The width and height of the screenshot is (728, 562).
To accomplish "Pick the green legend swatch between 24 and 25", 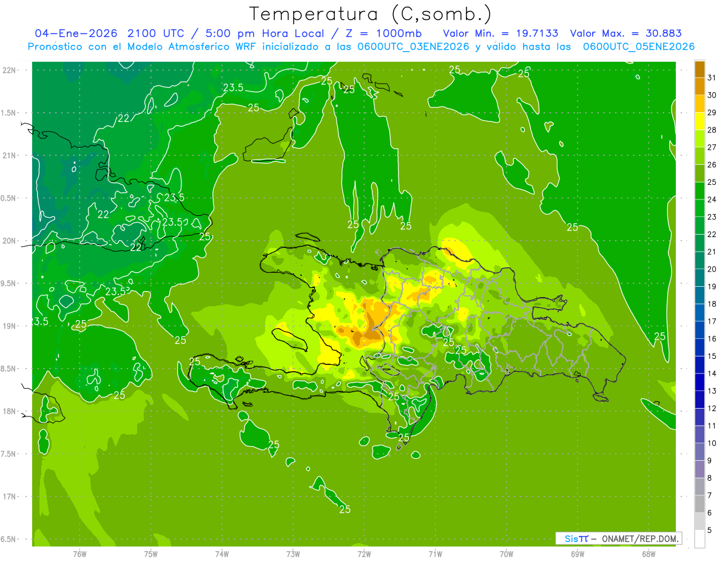I will (x=699, y=191).
